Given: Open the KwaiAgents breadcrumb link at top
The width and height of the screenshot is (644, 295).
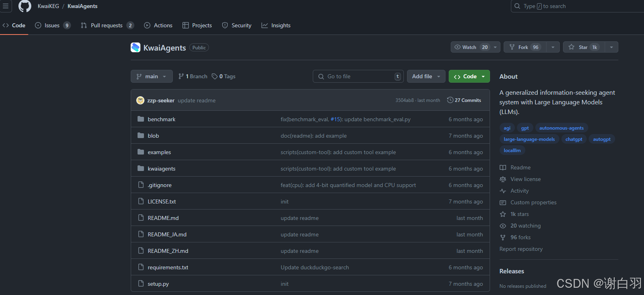Looking at the screenshot, I should (x=83, y=6).
